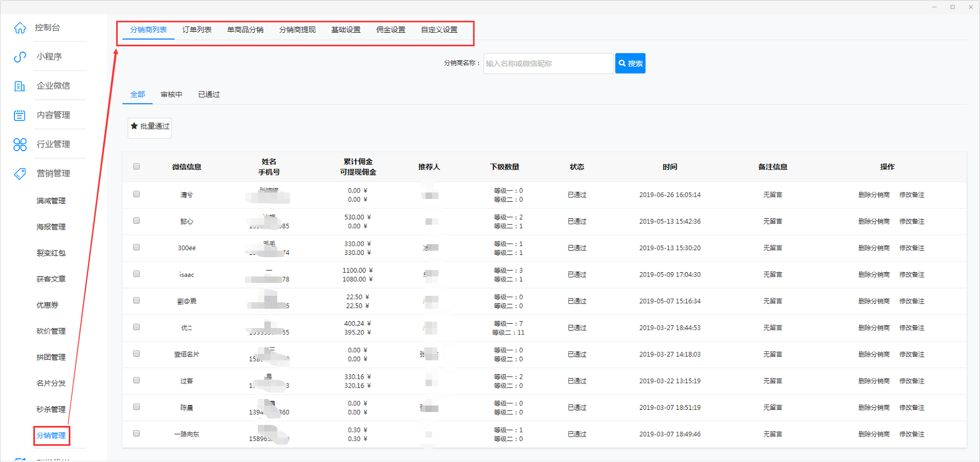Switch to 基础设置 tab
Image resolution: width=980 pixels, height=462 pixels.
coord(346,30)
